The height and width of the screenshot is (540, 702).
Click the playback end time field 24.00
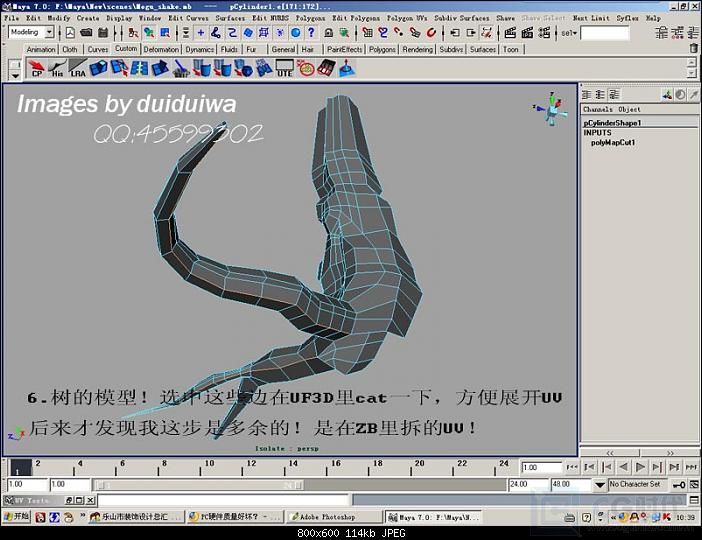pos(528,485)
